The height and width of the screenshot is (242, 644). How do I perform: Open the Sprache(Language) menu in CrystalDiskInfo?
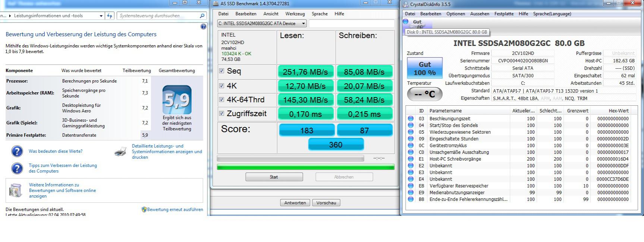pos(552,14)
